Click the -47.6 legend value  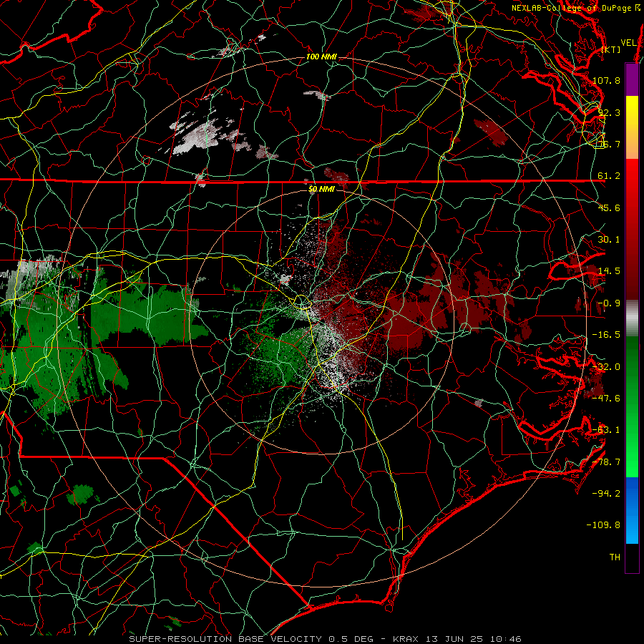606,399
